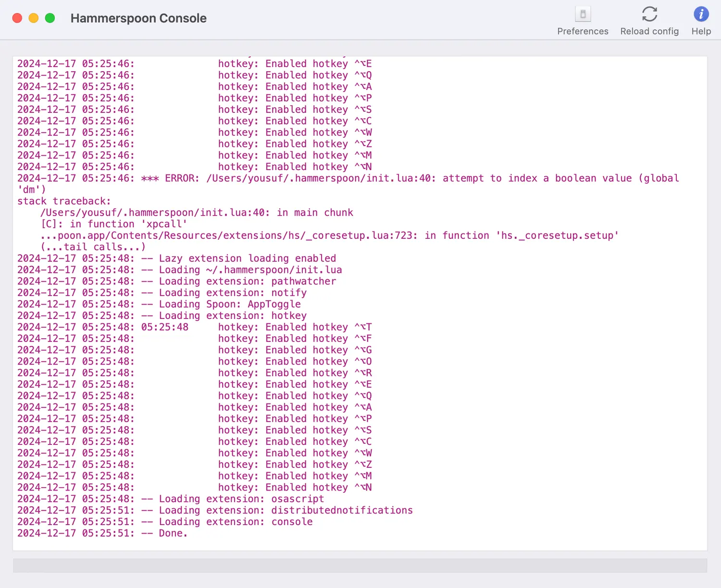Close the Hammerspoon Console window
721x588 pixels.
[x=17, y=18]
